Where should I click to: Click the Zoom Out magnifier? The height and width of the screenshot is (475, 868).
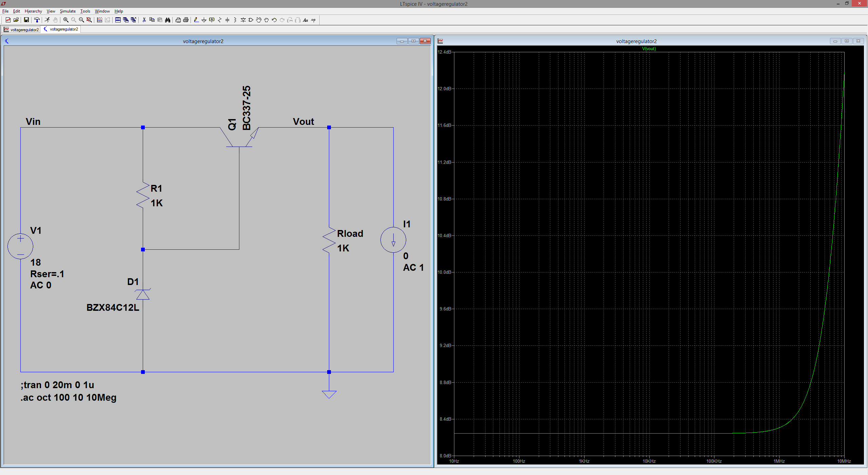coord(81,20)
